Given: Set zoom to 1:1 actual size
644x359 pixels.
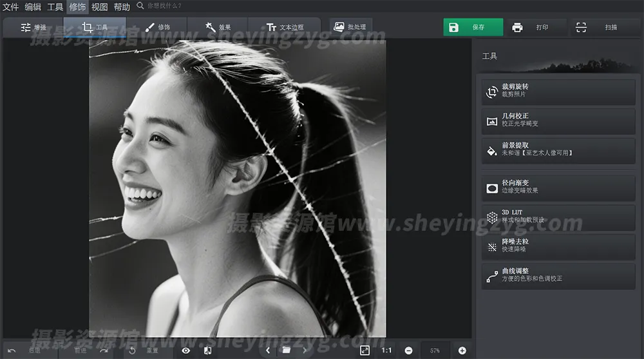Looking at the screenshot, I should (386, 350).
